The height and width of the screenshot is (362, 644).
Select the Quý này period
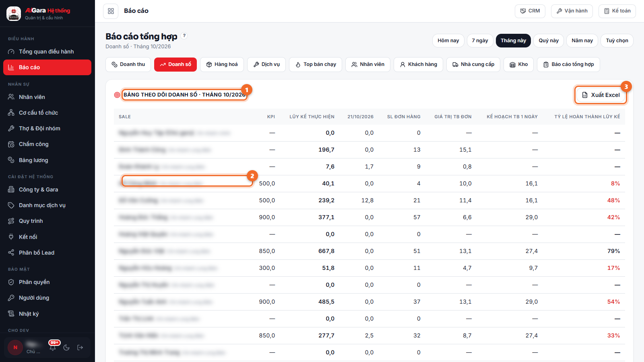pos(549,41)
